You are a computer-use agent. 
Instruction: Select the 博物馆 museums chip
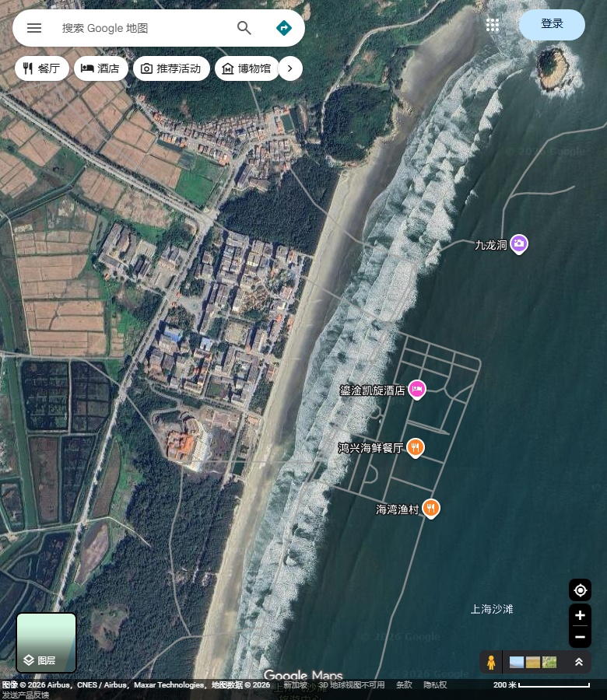247,68
